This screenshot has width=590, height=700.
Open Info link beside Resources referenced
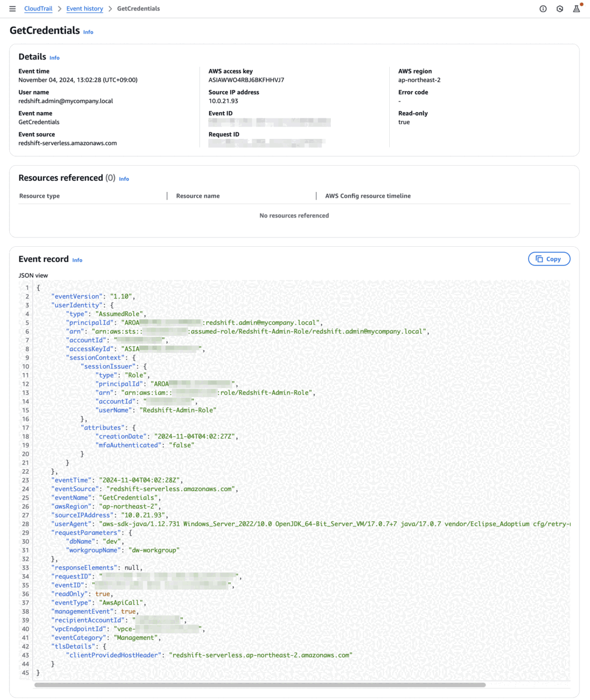click(x=124, y=179)
